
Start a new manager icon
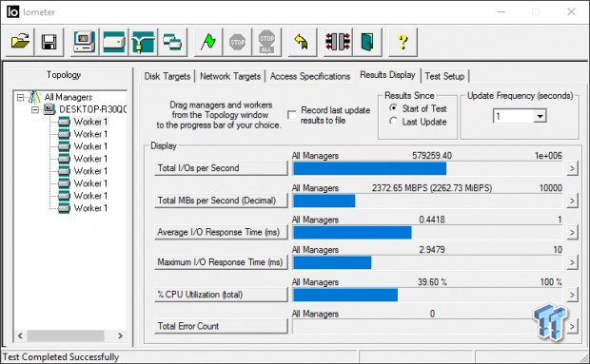pyautogui.click(x=85, y=42)
